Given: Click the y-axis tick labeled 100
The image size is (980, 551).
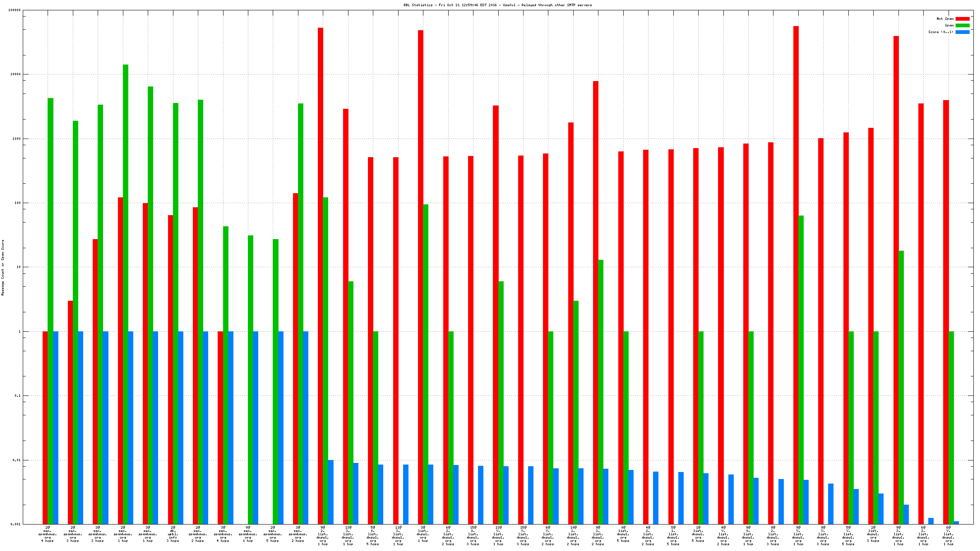Looking at the screenshot, I should 17,203.
